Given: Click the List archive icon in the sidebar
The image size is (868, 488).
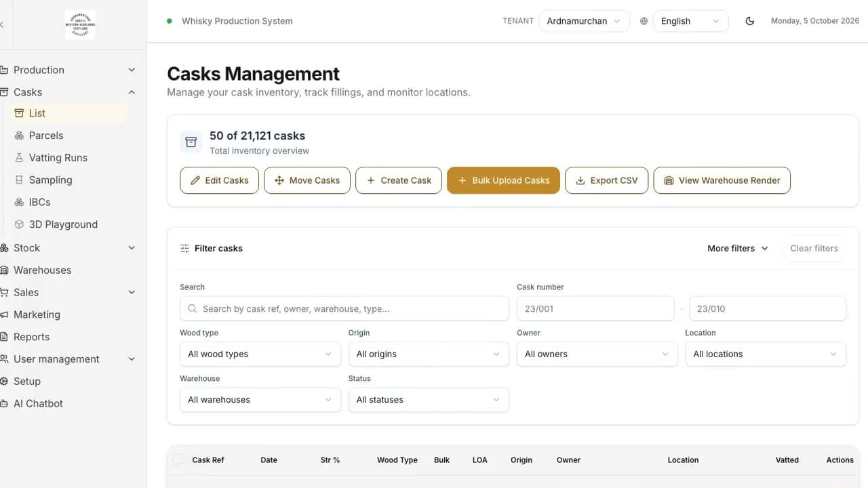Looking at the screenshot, I should (19, 113).
